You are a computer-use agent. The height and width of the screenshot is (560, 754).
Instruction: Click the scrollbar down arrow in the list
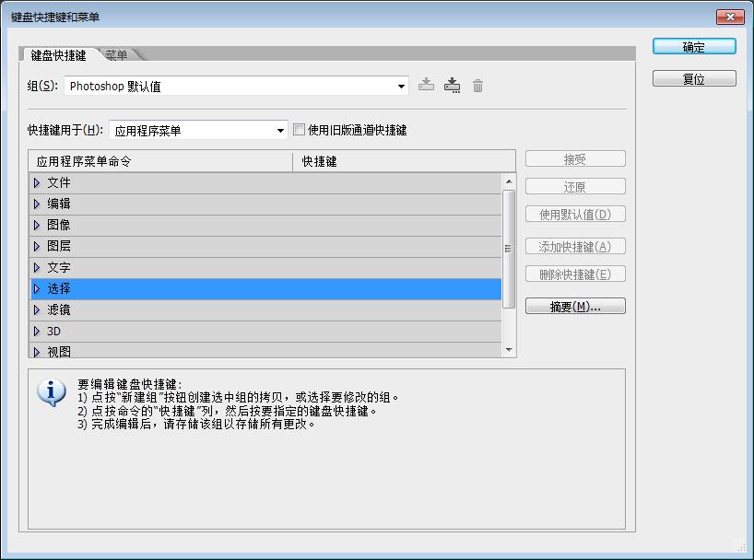(x=508, y=350)
